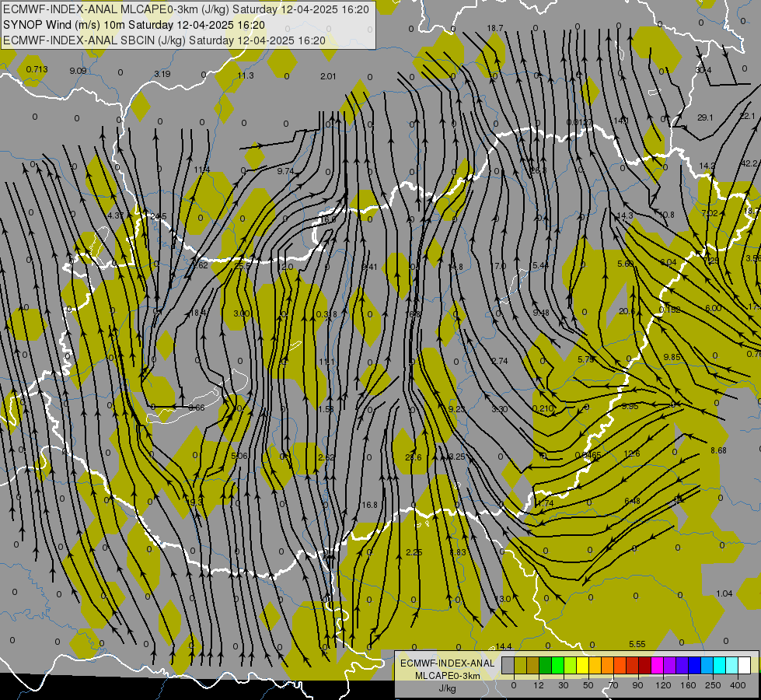The image size is (761, 700).
Task: Click the map value 24.5
Action: coord(159,217)
